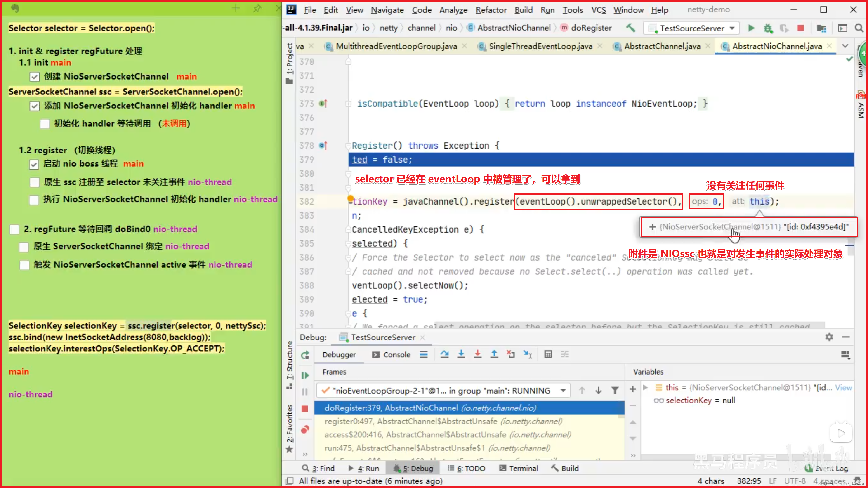Expand the NioServerSocketChannel@1511 tooltip value
The image size is (868, 488).
tap(652, 227)
